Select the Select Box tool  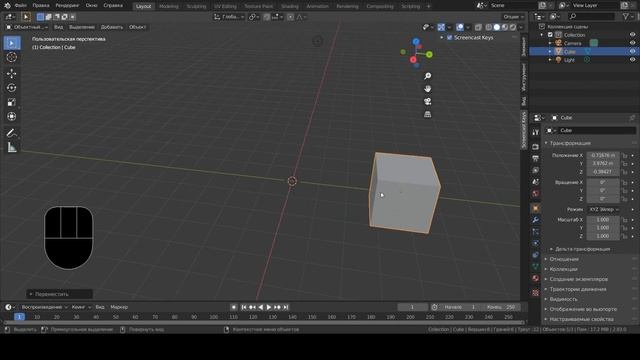(12, 43)
